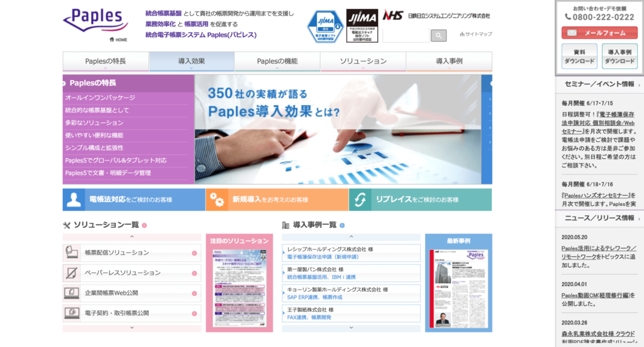Screen dimensions: 644x347
Task: Click the 新規導入 orange banner button
Action: (x=277, y=200)
